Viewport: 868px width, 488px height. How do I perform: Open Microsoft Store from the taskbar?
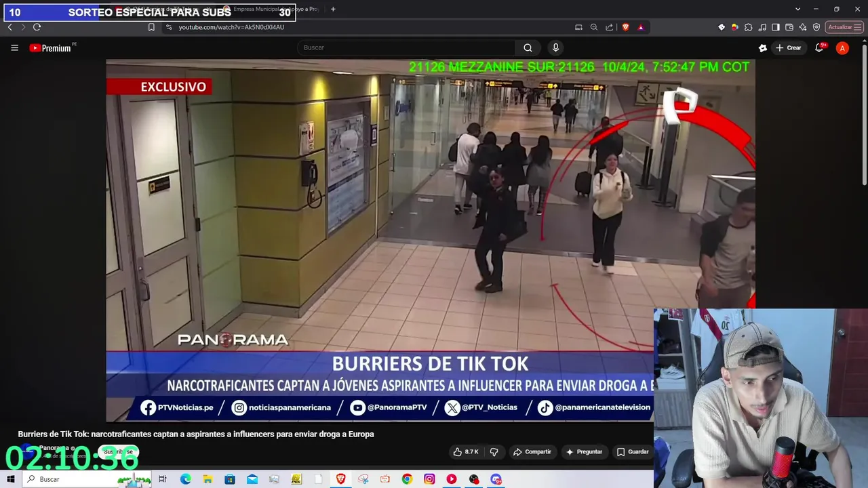[x=230, y=479]
